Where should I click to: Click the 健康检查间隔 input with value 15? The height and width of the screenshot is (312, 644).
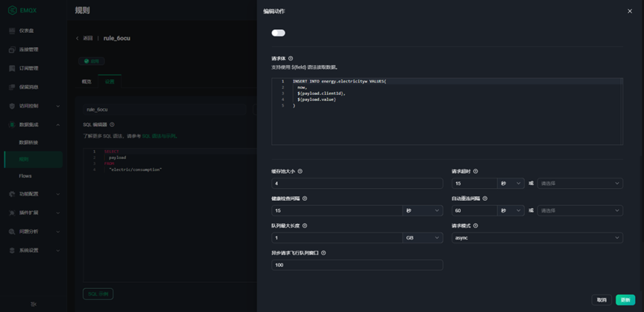pos(337,210)
